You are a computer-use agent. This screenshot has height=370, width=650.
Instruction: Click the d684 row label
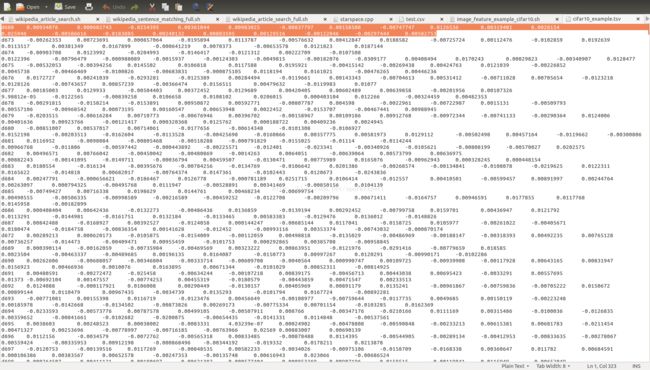[x=7, y=179]
